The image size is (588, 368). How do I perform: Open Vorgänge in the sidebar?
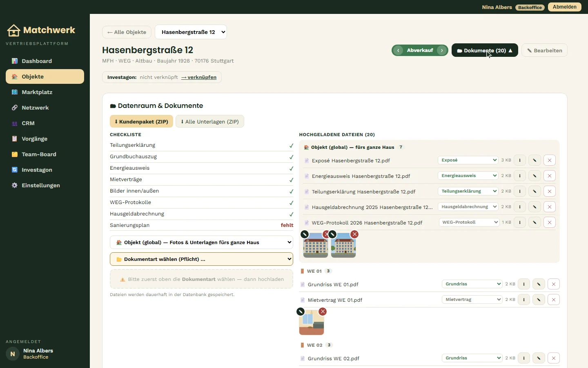45,139
